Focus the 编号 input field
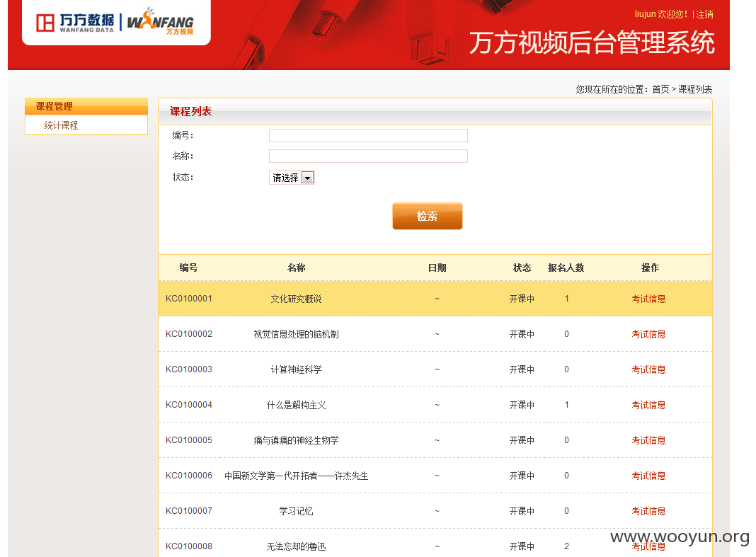Screen dimensions: 756x557 tap(368, 135)
